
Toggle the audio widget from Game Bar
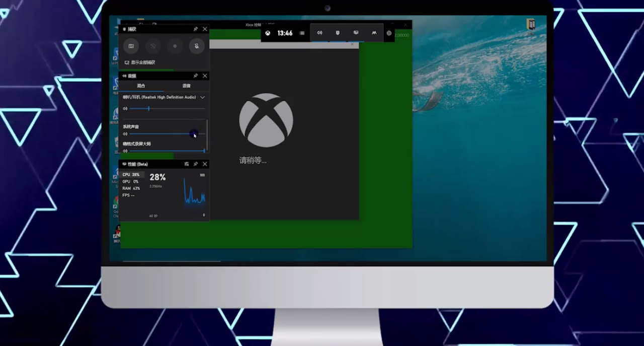pos(319,33)
